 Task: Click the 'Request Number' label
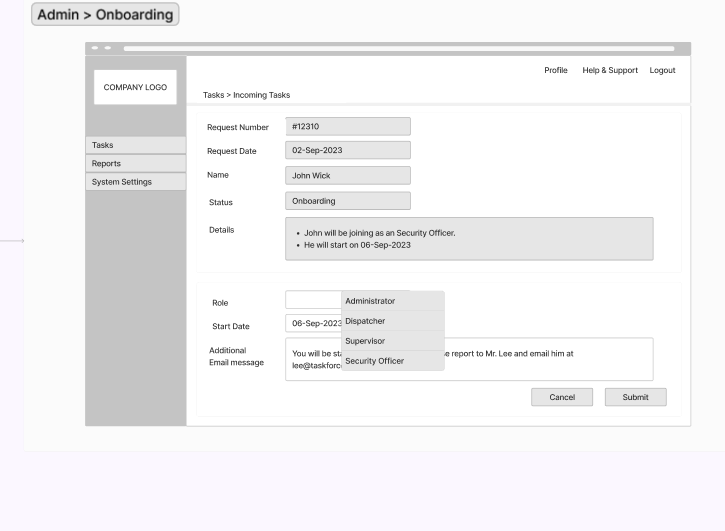(x=238, y=127)
